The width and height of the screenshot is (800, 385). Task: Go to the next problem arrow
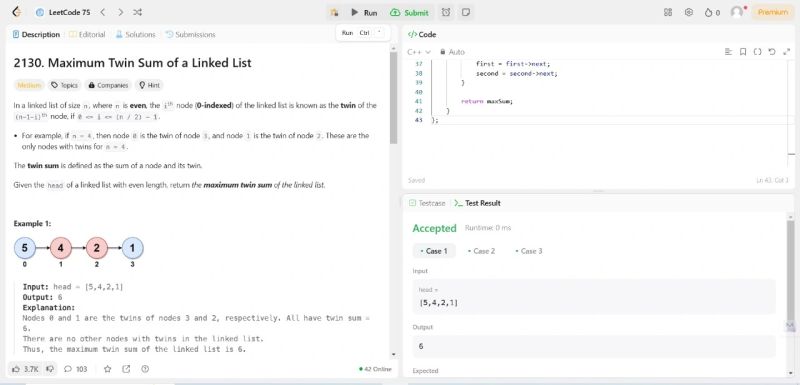[x=120, y=12]
